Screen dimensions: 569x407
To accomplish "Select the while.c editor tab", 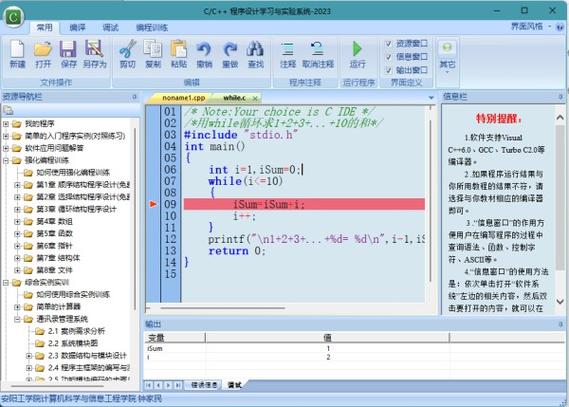I will coord(234,98).
